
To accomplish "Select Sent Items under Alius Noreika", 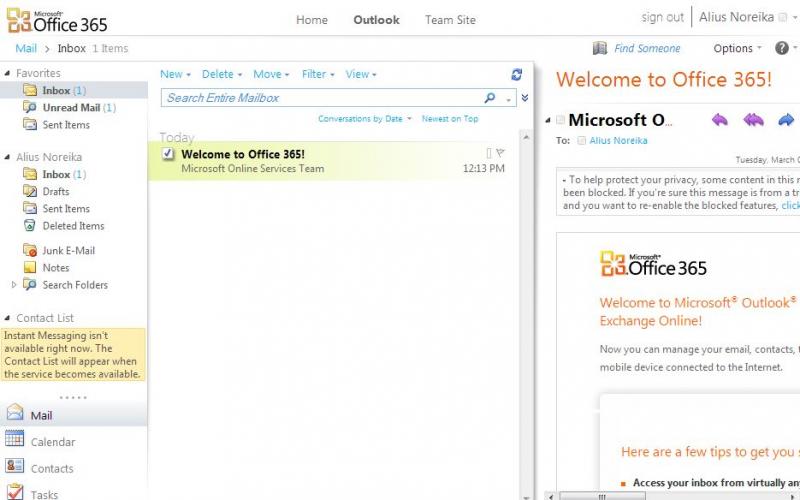I will (66, 209).
